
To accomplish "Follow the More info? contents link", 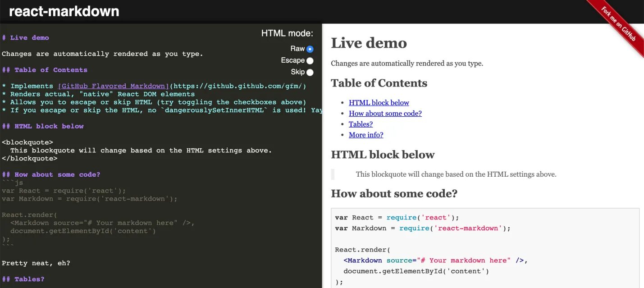I will (366, 135).
